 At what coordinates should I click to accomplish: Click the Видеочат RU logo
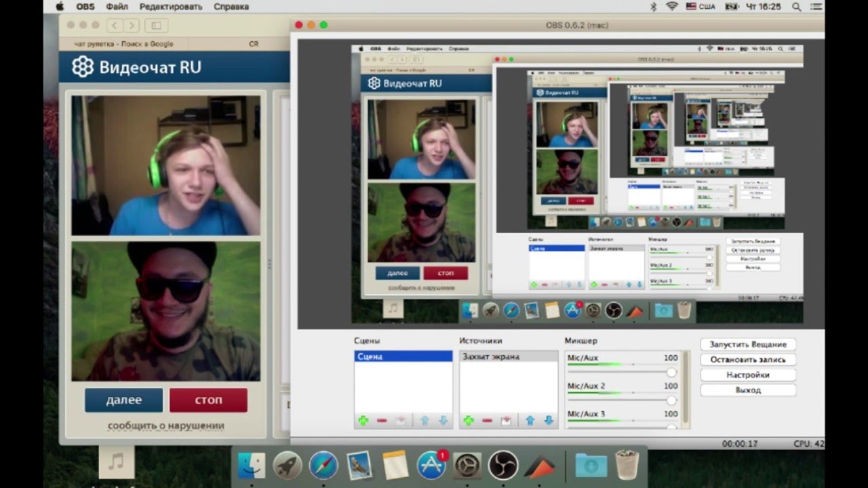click(137, 67)
